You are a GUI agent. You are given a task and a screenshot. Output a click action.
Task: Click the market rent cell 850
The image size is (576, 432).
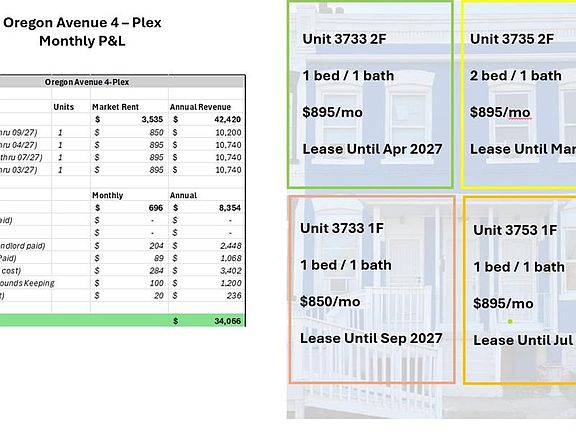point(156,132)
